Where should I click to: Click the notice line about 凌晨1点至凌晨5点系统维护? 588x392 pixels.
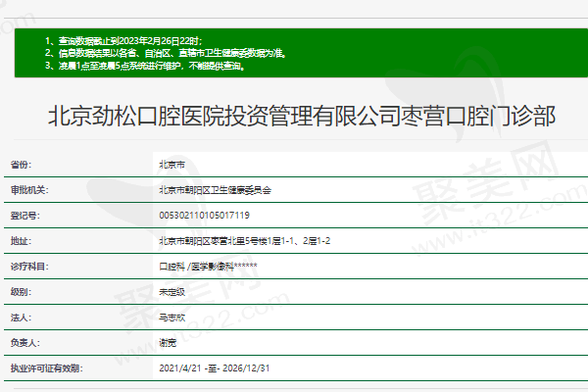click(x=145, y=66)
